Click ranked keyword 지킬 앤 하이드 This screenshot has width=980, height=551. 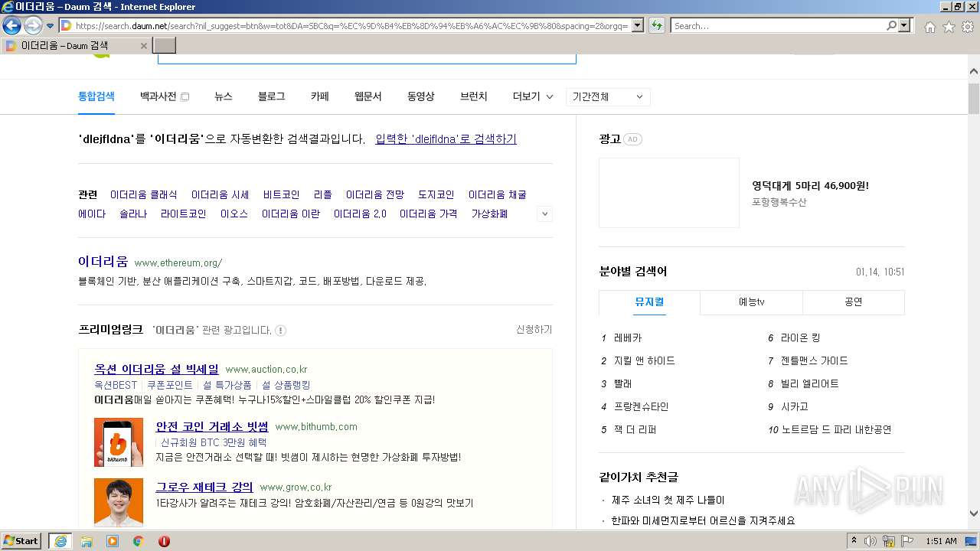(644, 360)
